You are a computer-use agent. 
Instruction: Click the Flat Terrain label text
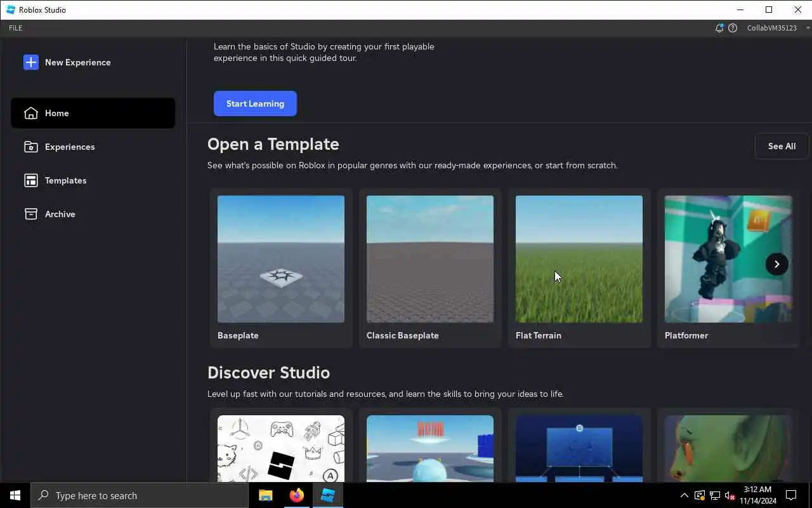(x=539, y=335)
